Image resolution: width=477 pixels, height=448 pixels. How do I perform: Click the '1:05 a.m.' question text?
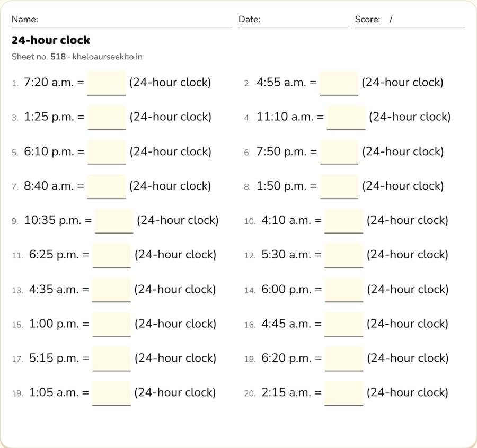pyautogui.click(x=54, y=393)
